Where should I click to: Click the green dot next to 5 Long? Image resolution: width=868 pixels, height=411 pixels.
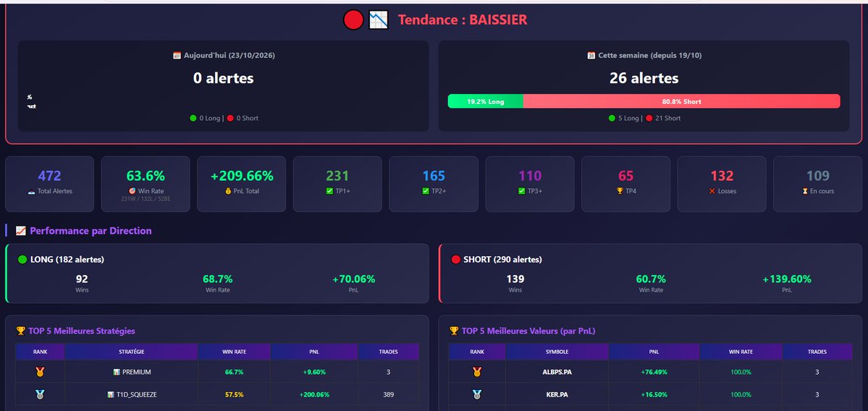612,119
